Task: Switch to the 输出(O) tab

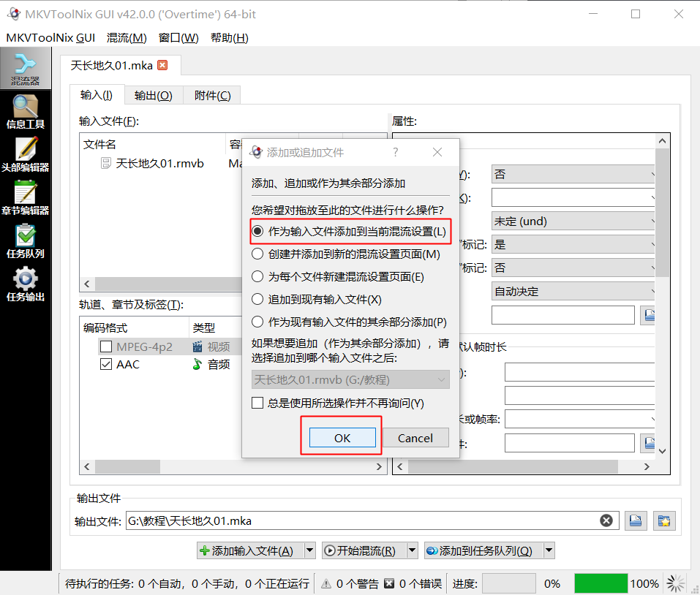Action: pyautogui.click(x=153, y=96)
